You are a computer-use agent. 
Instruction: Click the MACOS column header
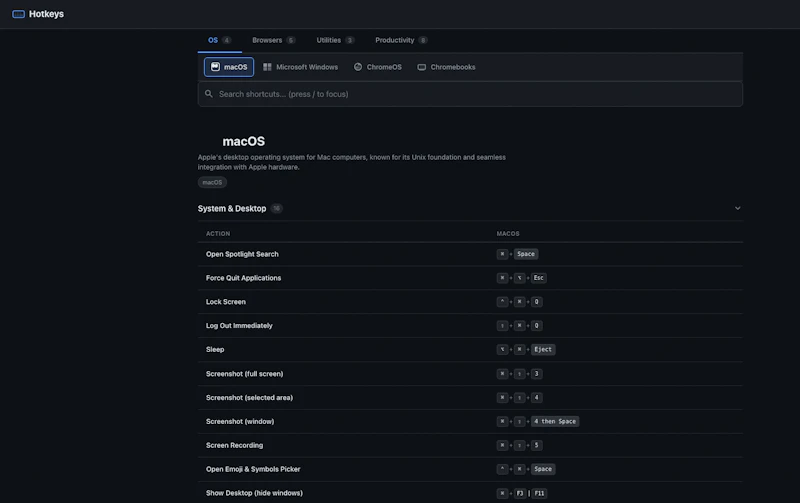tap(508, 234)
